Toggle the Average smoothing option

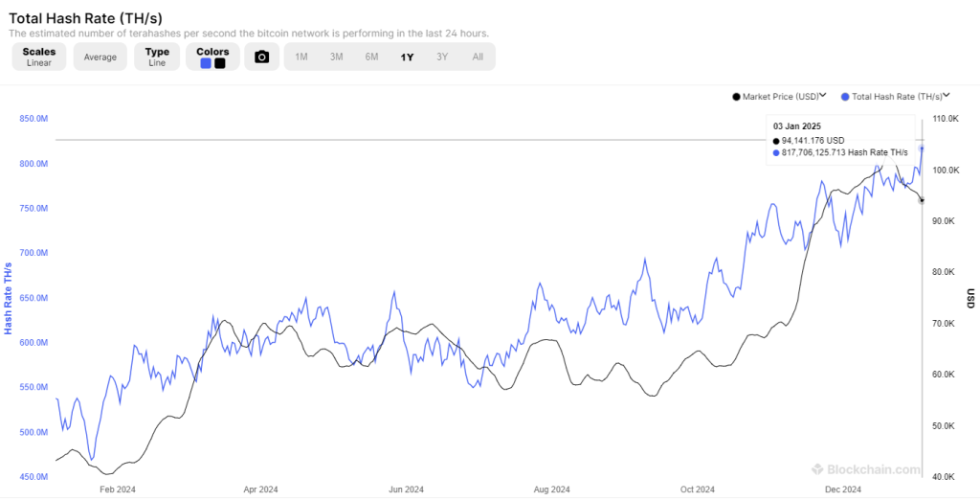100,57
